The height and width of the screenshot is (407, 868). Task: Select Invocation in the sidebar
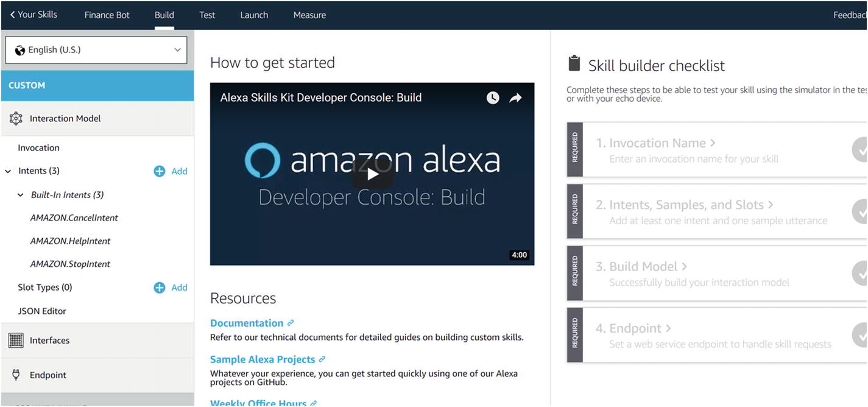pyautogui.click(x=38, y=147)
